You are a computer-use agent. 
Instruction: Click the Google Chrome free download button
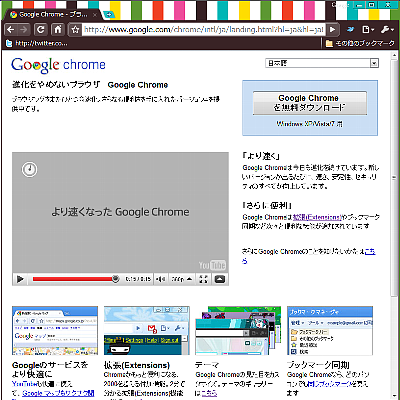pyautogui.click(x=310, y=103)
